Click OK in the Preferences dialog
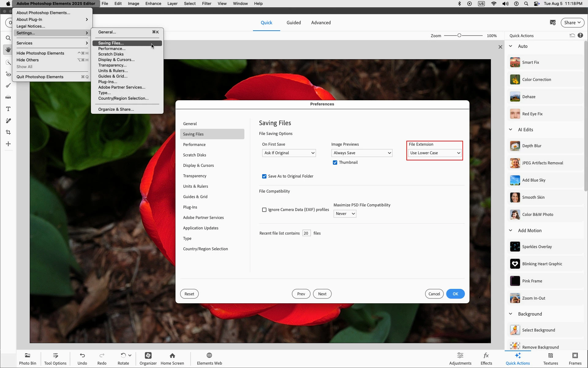Viewport: 588px width, 368px height. click(x=455, y=294)
